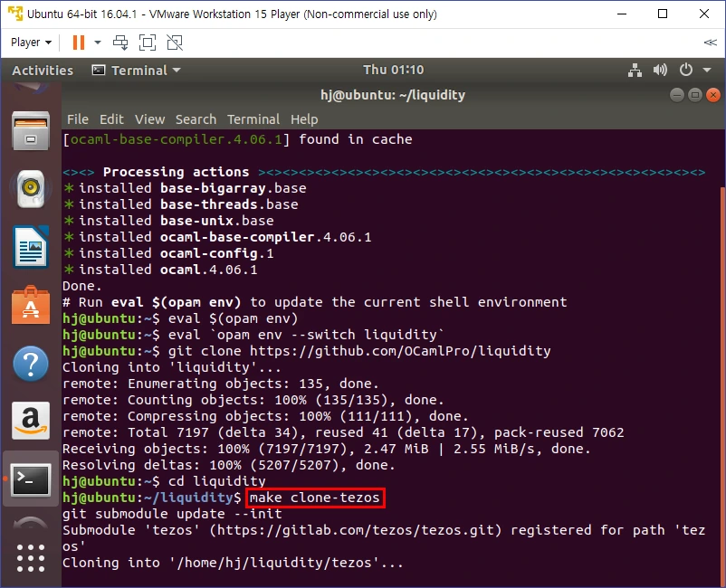Image resolution: width=726 pixels, height=588 pixels.
Task: Open the clock calendar showing Thu 01:10
Action: pyautogui.click(x=393, y=70)
